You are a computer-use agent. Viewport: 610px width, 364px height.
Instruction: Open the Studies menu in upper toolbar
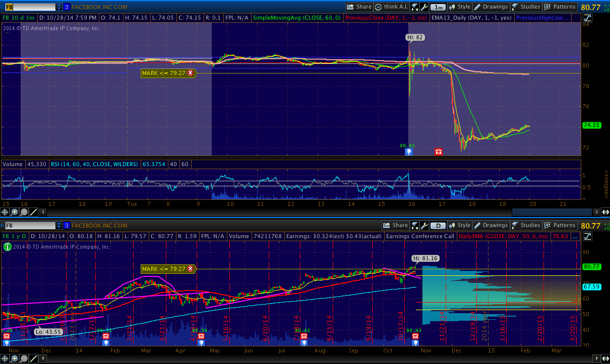point(525,7)
